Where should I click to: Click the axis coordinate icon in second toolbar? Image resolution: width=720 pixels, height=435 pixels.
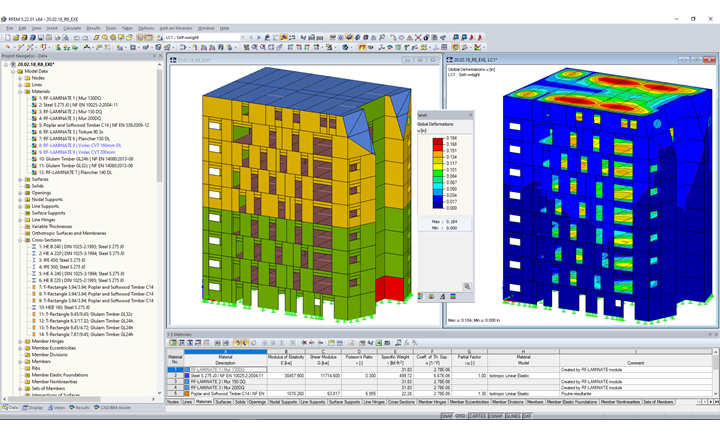coord(382,47)
